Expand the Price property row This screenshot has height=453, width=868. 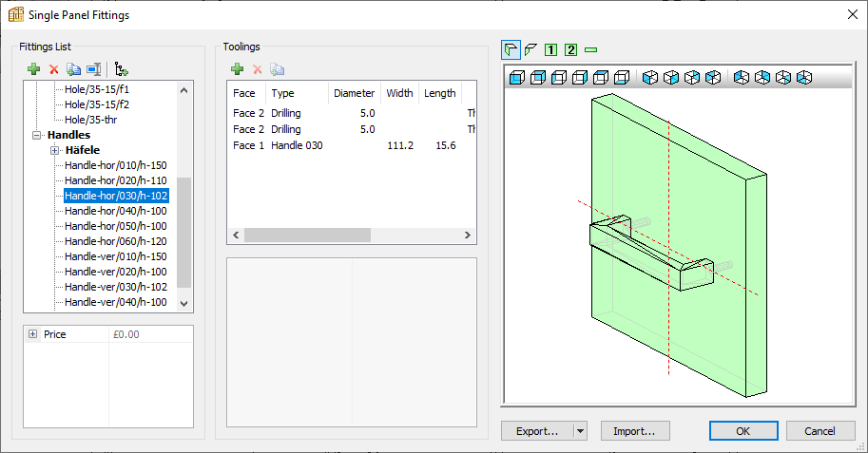33,334
